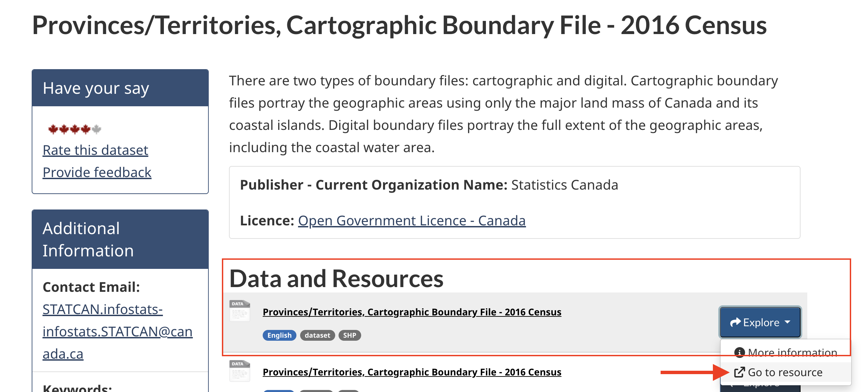Image resolution: width=868 pixels, height=392 pixels.
Task: Open the first resource's Cartographic Boundary File title link
Action: [412, 312]
